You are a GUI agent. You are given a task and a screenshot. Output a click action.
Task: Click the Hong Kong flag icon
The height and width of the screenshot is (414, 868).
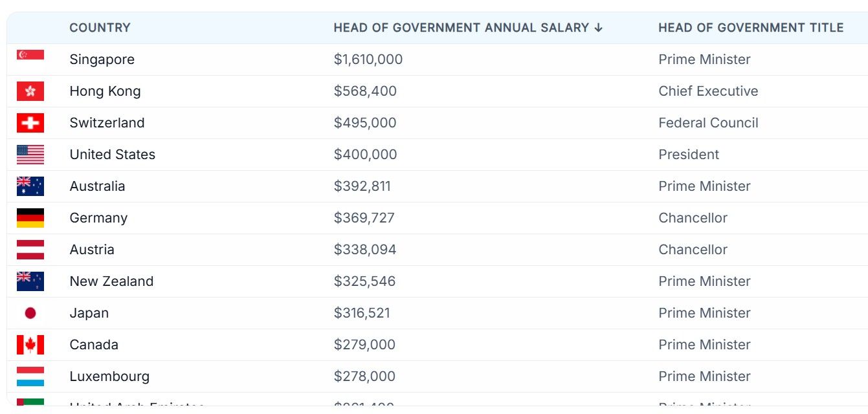(30, 91)
